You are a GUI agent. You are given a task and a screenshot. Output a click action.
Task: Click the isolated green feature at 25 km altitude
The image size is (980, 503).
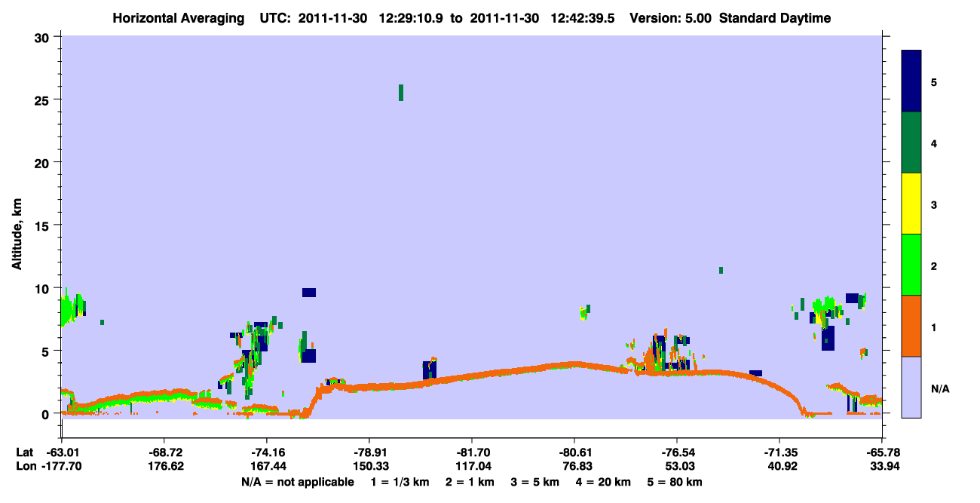(x=401, y=93)
